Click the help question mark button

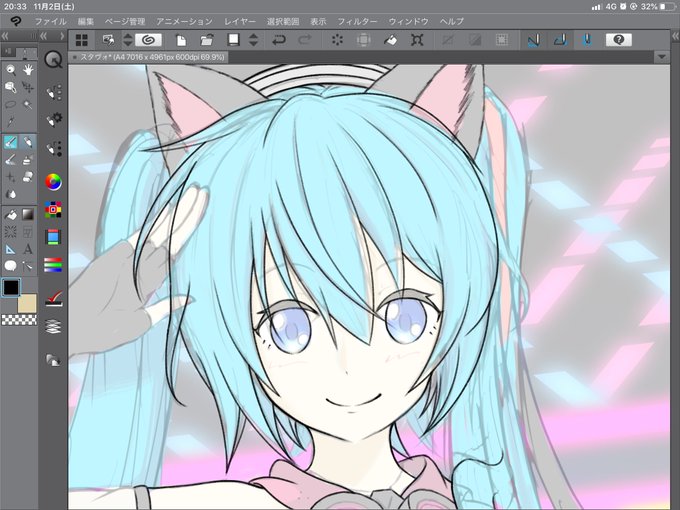point(618,40)
